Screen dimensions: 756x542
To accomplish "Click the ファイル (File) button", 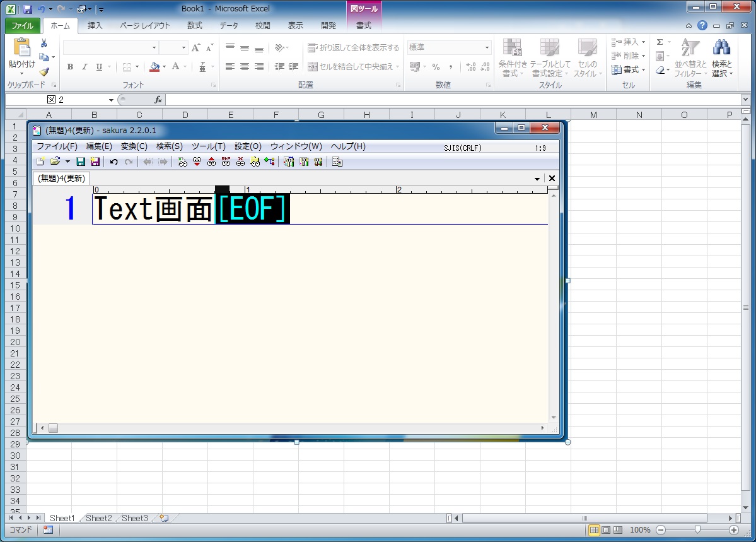I will (23, 26).
